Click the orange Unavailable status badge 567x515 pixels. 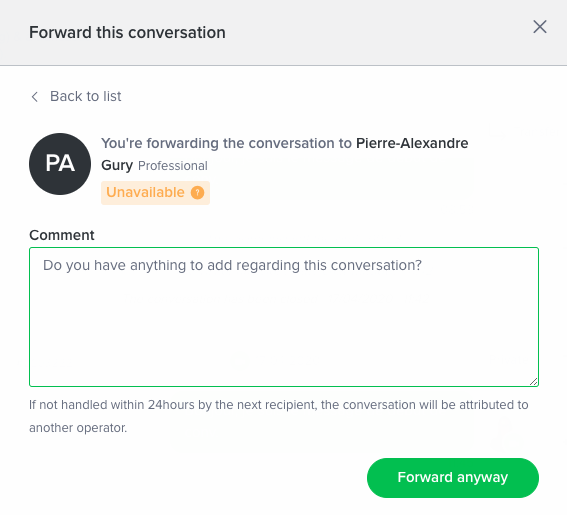click(155, 193)
